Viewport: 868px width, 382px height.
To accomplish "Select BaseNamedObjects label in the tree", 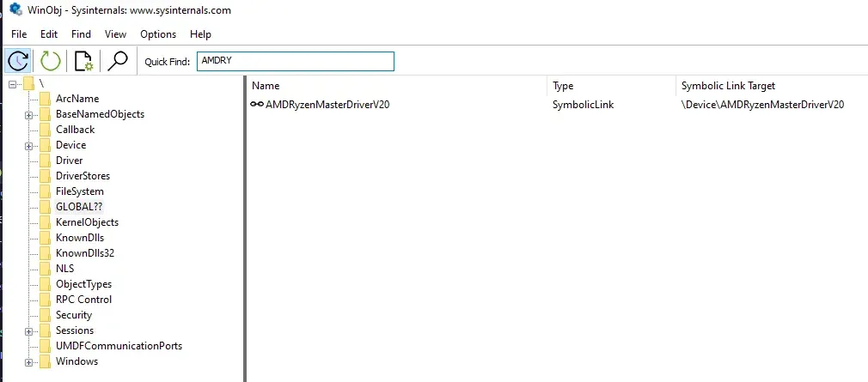I will click(x=101, y=114).
